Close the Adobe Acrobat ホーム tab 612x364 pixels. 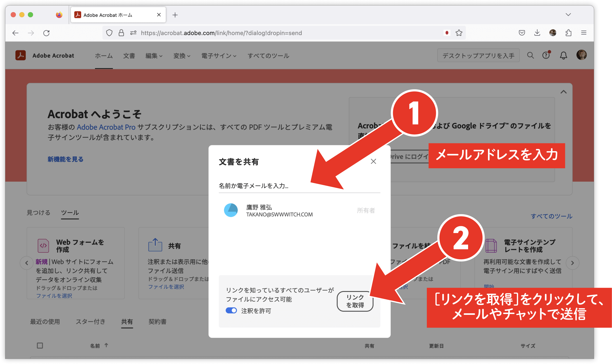[159, 15]
